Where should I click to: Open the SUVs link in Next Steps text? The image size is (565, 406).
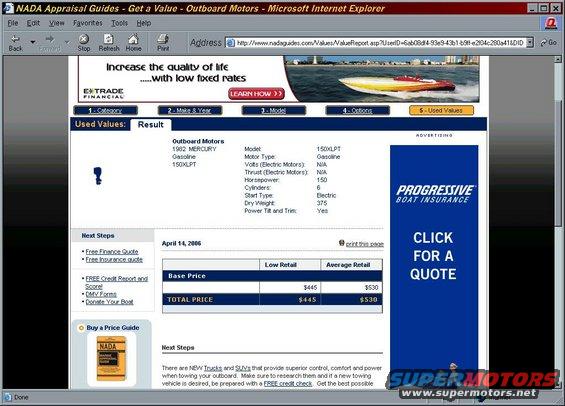pyautogui.click(x=243, y=368)
